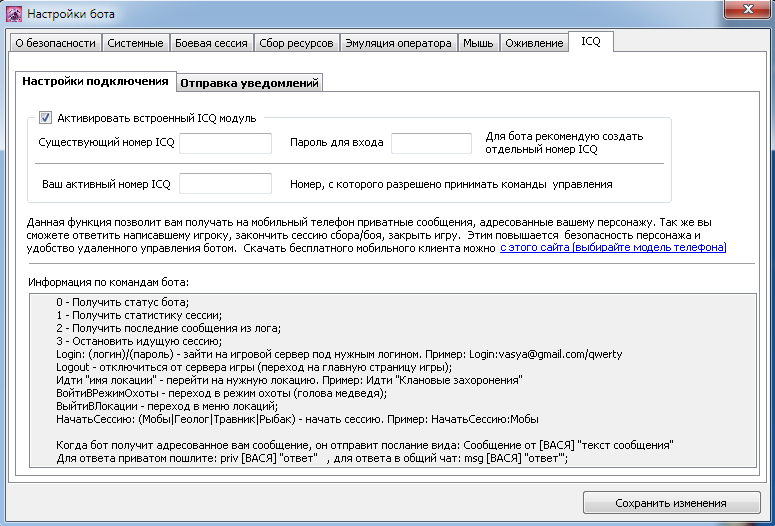Open the О безопасности tab
The image size is (775, 526).
tap(55, 43)
